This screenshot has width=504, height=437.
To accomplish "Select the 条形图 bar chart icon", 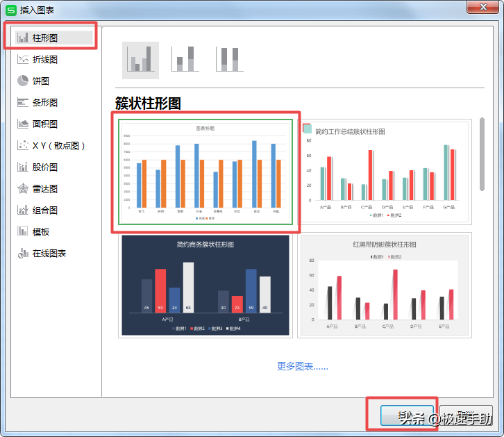I will click(23, 103).
